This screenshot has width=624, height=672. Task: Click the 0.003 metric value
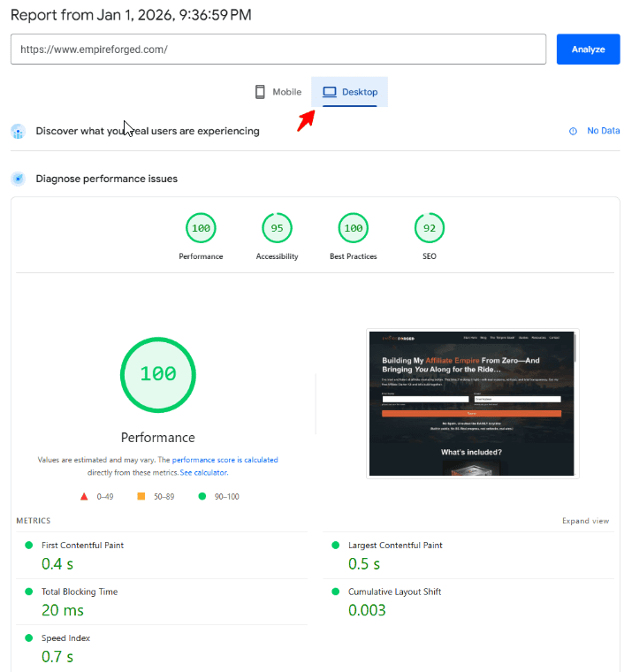tap(367, 610)
